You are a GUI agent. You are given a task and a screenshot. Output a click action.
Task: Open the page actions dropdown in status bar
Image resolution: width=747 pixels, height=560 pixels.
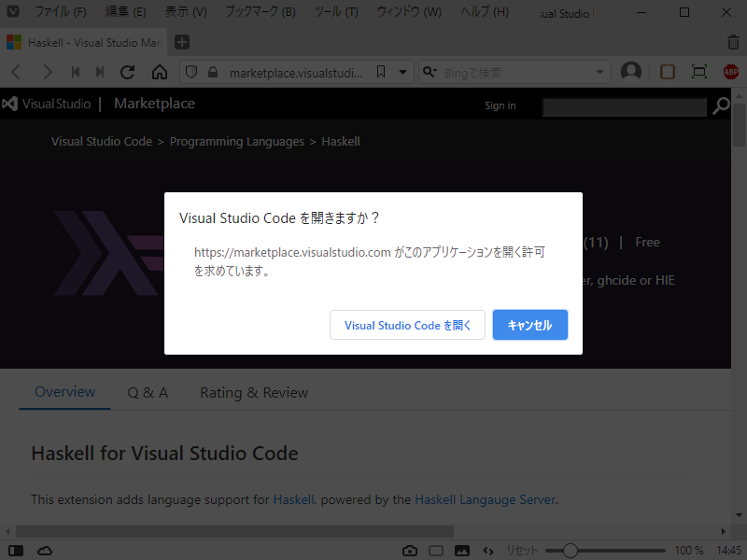pos(488,551)
